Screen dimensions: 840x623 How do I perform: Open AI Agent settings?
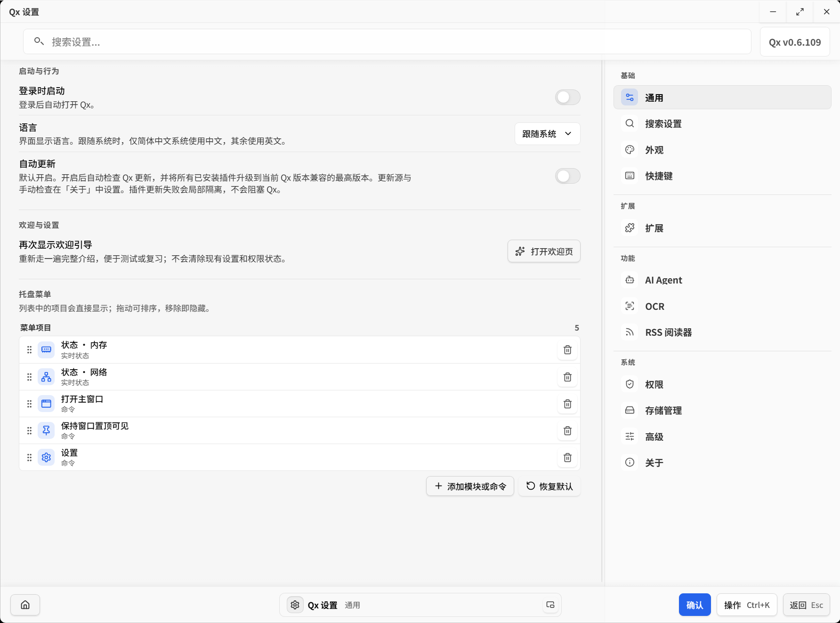point(722,280)
